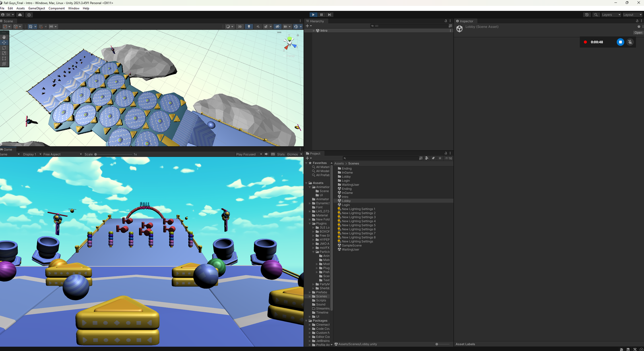Click Open button in Inspector
The image size is (644, 351).
click(638, 33)
